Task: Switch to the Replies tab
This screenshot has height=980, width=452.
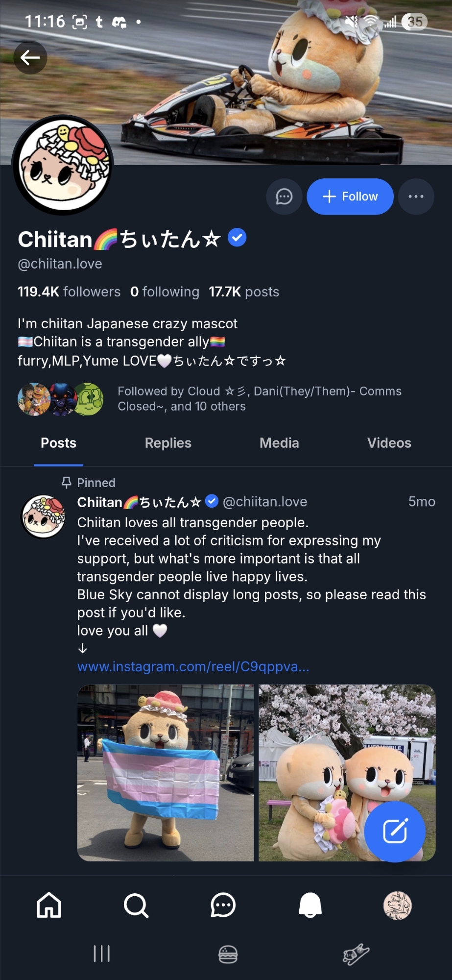Action: point(168,443)
